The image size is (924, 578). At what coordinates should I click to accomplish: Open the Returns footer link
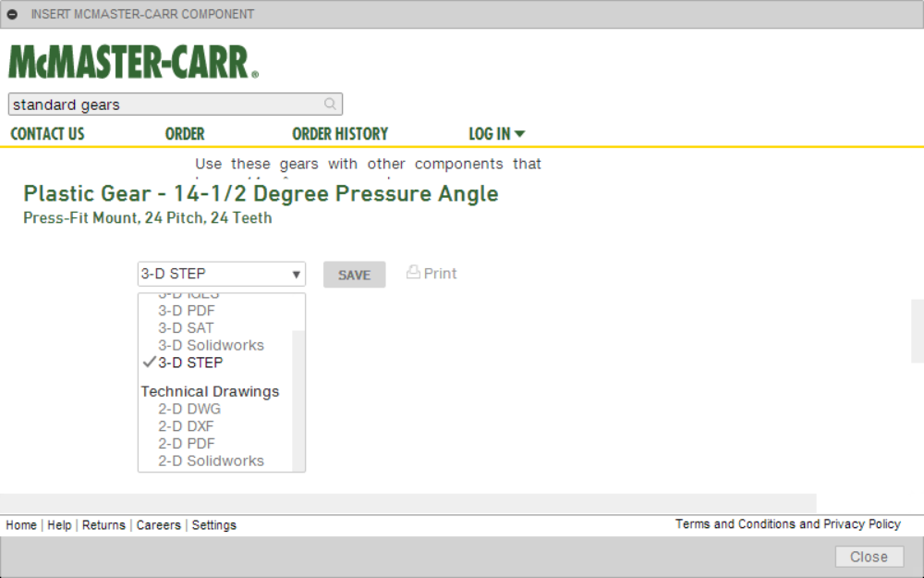coord(103,525)
